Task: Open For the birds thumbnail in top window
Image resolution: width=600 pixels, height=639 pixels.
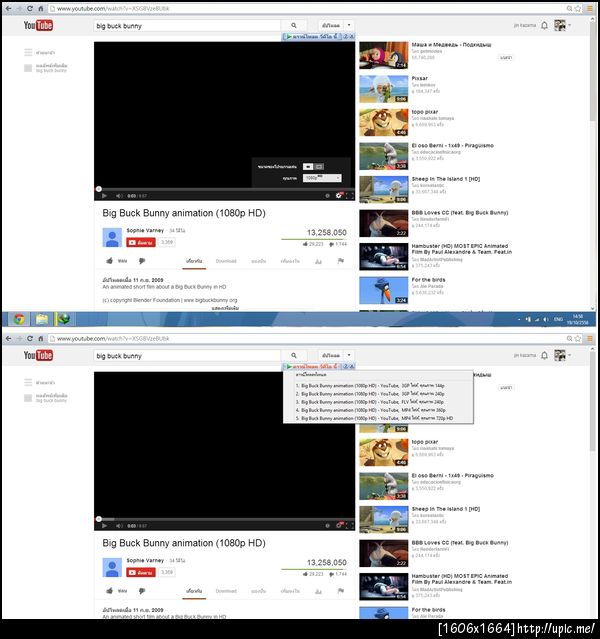Action: pos(384,291)
